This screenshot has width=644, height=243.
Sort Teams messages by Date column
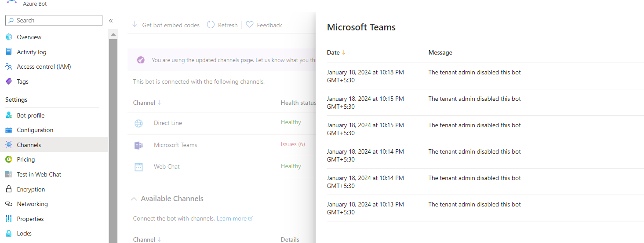pyautogui.click(x=336, y=52)
